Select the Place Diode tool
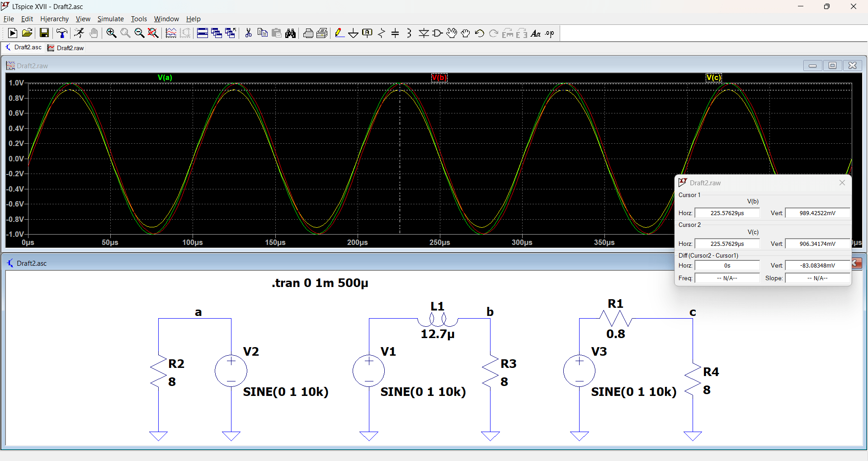Viewport: 868px width, 461px height. coord(424,33)
